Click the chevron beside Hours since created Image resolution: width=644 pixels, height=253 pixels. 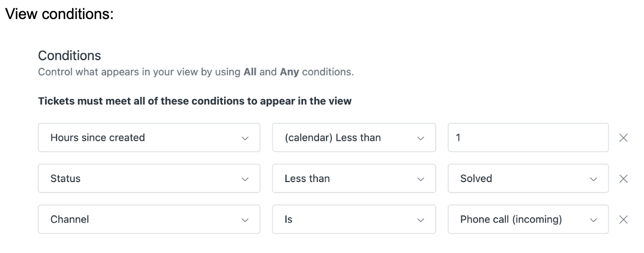[x=245, y=138]
